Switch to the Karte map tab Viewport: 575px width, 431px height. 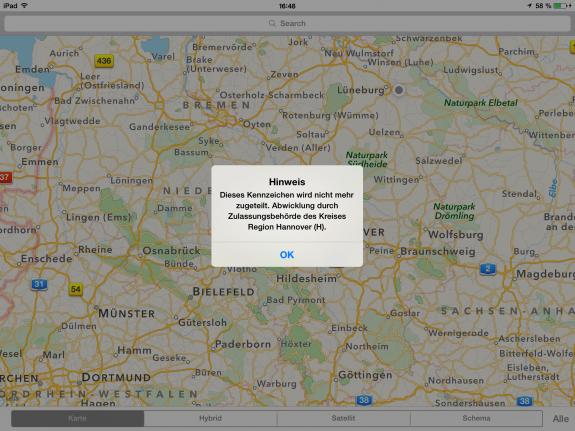click(x=77, y=418)
